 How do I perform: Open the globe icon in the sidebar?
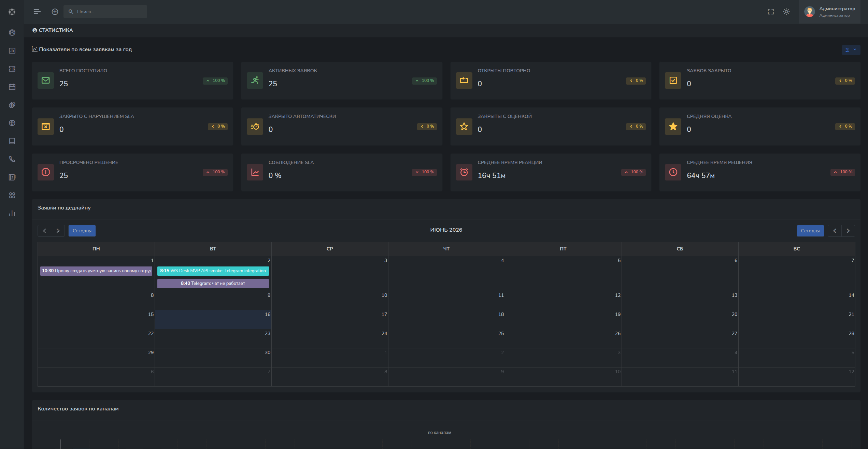(12, 123)
